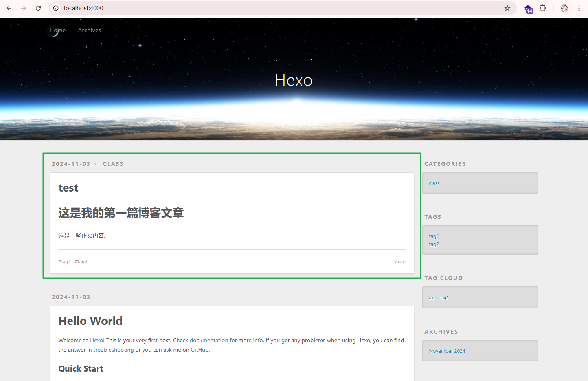Screen dimensions: 588x381
Task: Open tag1 in the Tags widget
Action: click(434, 236)
